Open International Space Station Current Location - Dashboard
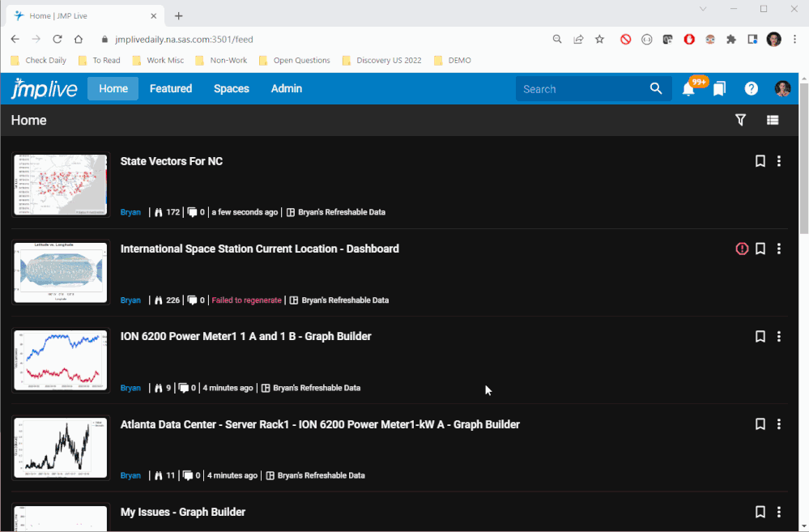 coord(259,249)
